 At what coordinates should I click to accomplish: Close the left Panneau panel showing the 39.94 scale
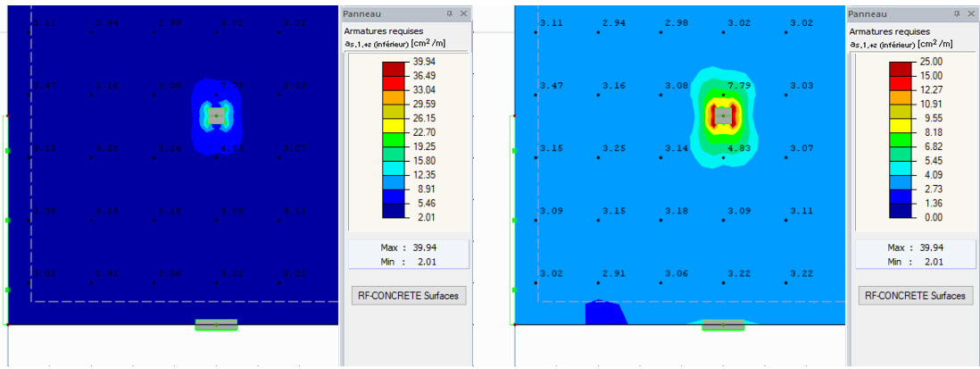tap(463, 13)
